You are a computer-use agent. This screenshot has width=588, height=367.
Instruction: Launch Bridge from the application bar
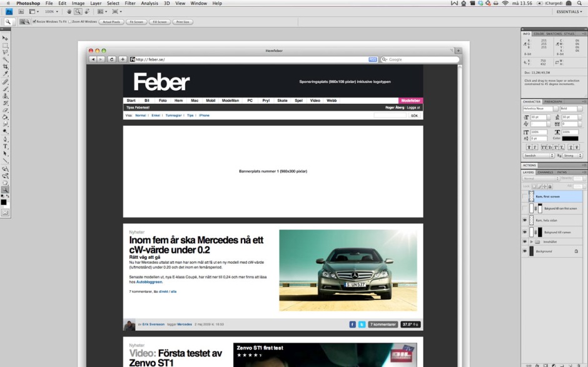coord(21,12)
